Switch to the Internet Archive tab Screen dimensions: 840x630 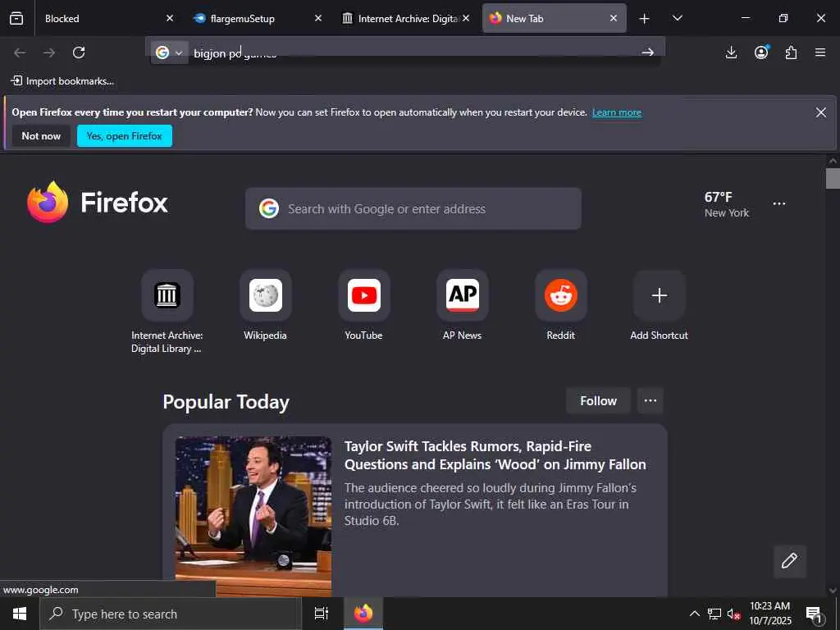coord(400,19)
